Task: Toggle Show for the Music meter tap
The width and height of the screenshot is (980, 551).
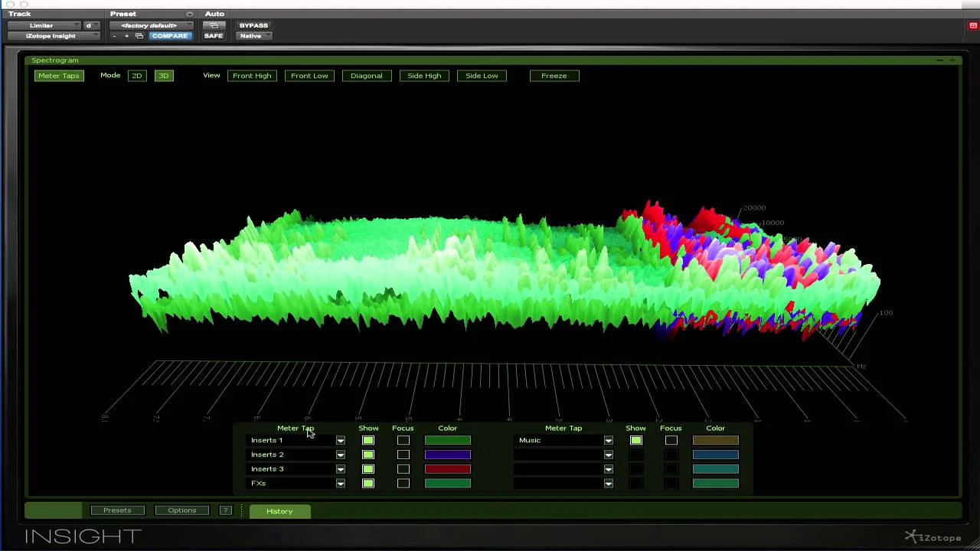Action: click(x=635, y=440)
